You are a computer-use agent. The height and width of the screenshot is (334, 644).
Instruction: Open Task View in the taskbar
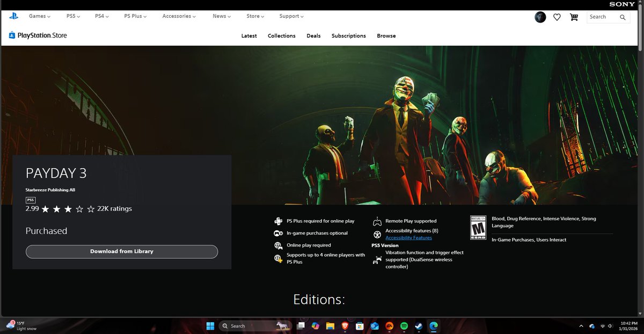(301, 325)
